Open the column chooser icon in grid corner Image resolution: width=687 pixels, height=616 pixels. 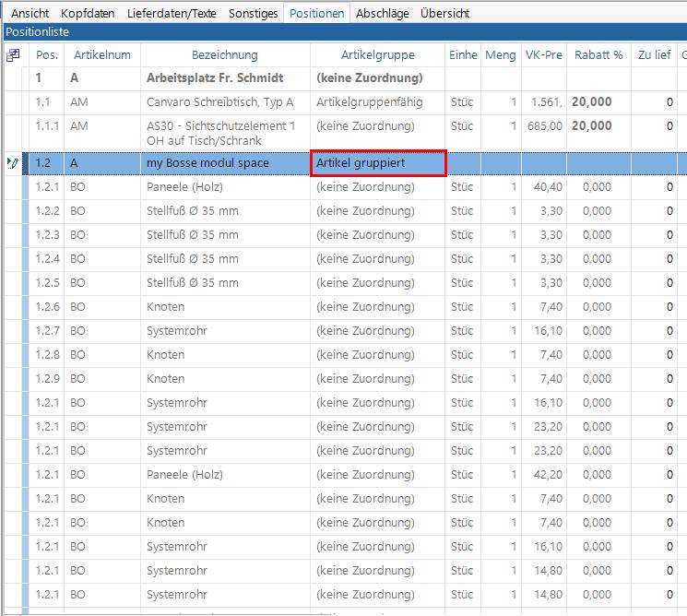[x=13, y=55]
